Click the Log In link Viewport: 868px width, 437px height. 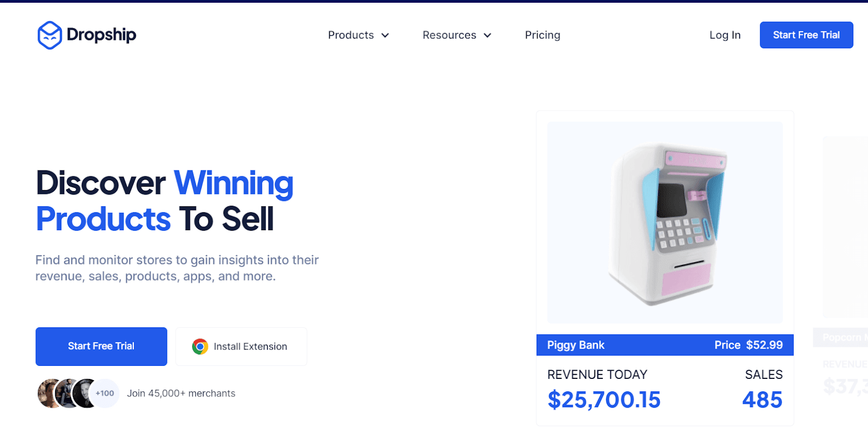coord(725,35)
